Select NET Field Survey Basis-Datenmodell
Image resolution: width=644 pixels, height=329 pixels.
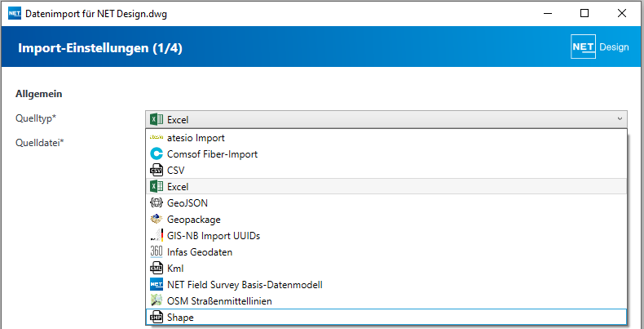pyautogui.click(x=386, y=285)
